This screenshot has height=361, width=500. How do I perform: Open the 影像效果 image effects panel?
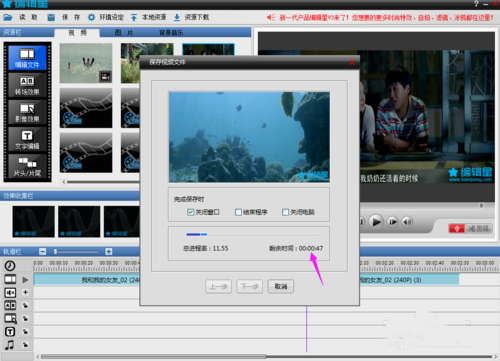click(27, 112)
